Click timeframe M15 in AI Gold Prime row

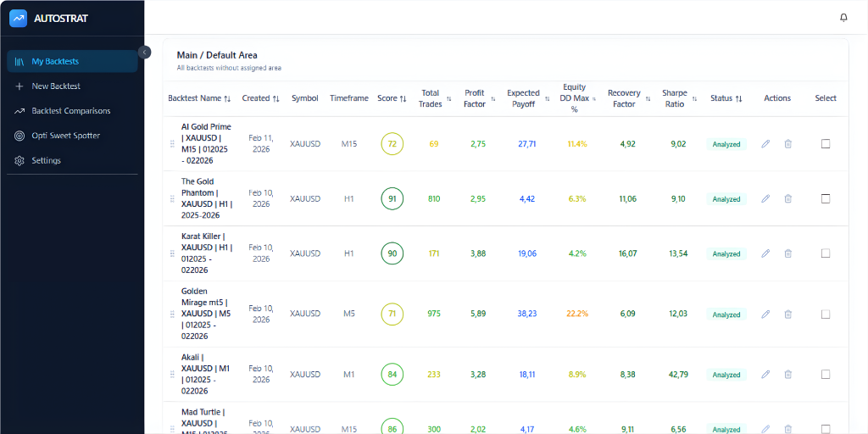(348, 144)
